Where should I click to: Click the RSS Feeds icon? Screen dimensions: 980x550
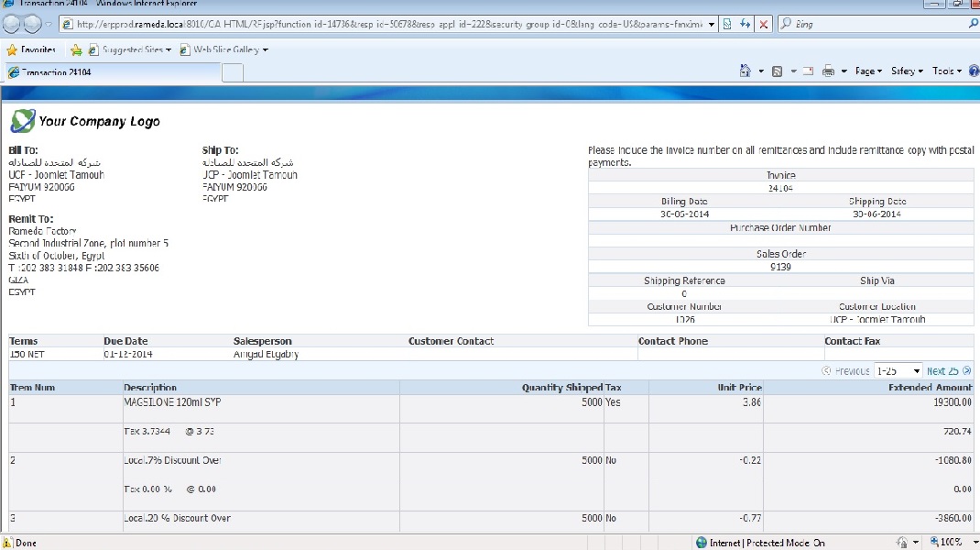[x=777, y=71]
